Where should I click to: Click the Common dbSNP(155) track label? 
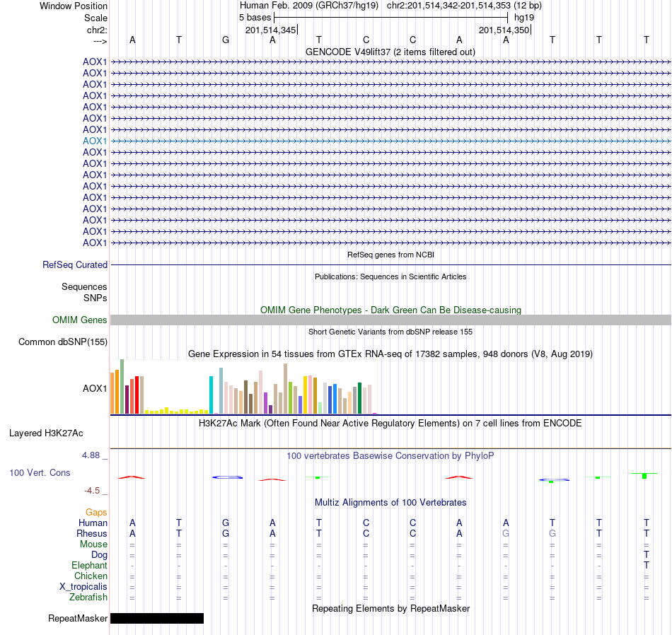(x=63, y=342)
